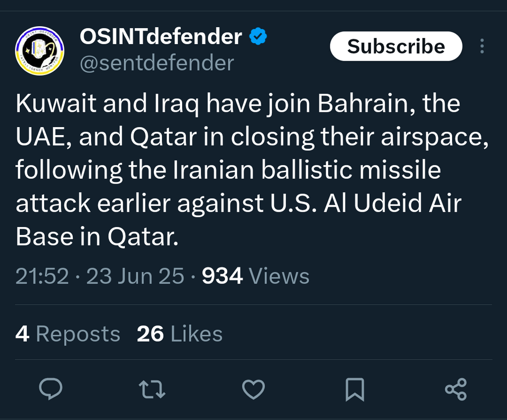Image resolution: width=507 pixels, height=420 pixels.
Task: Open the OSINTdefender profile avatar
Action: (40, 51)
